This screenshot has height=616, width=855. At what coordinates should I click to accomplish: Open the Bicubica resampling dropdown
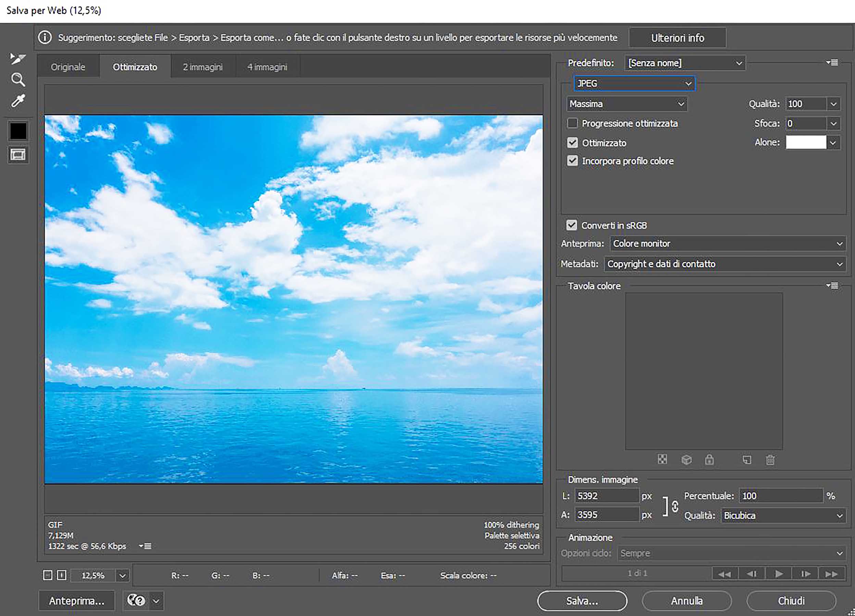[783, 515]
